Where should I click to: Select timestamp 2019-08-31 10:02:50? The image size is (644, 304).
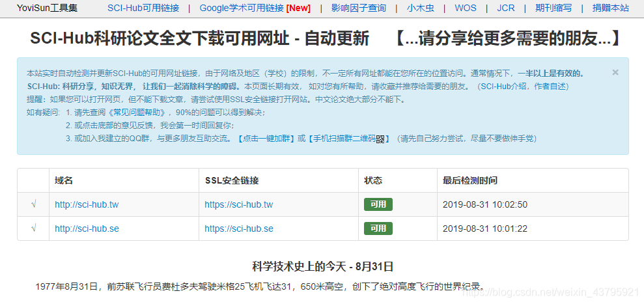click(x=485, y=204)
